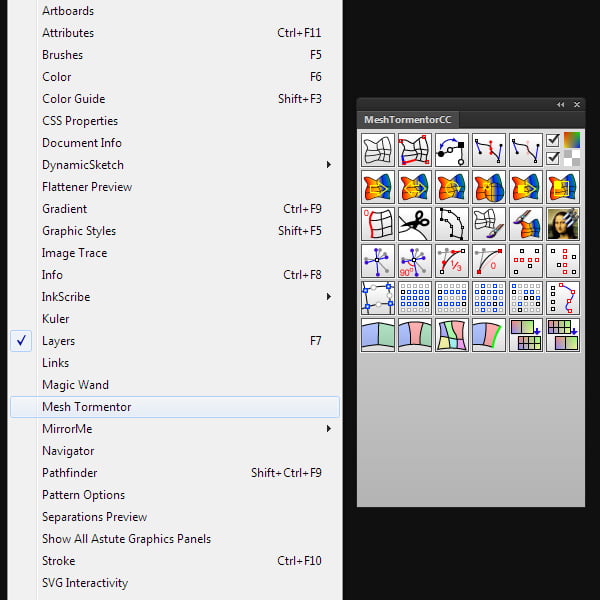This screenshot has width=600, height=600.
Task: Choose Kuler from the menu
Action: coord(175,319)
